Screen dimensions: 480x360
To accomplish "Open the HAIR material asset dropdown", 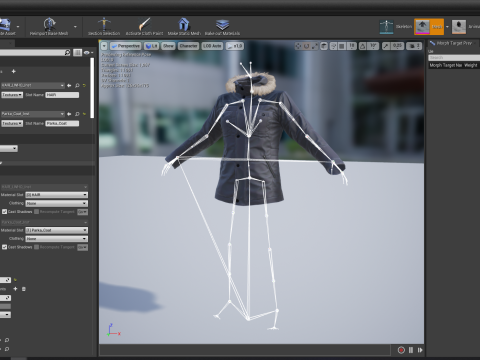I will [x=33, y=86].
